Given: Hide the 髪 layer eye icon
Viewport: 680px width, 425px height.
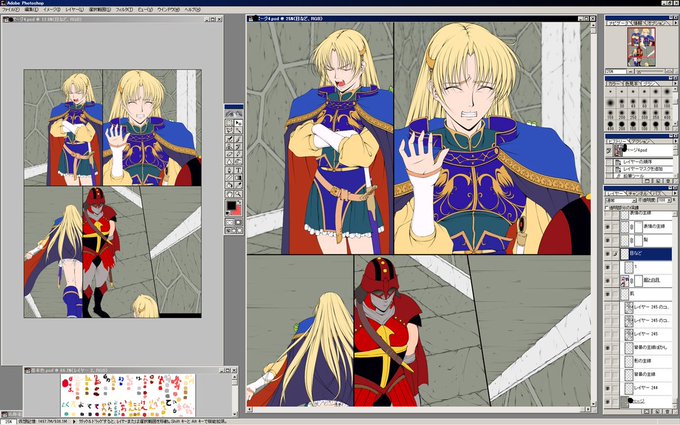Looking at the screenshot, I should coord(608,240).
